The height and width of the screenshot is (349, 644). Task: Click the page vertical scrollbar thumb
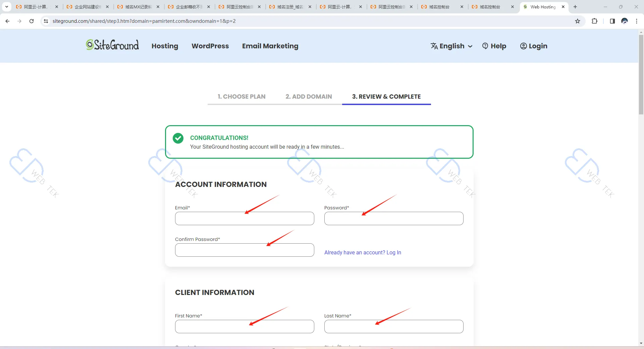coord(641,74)
